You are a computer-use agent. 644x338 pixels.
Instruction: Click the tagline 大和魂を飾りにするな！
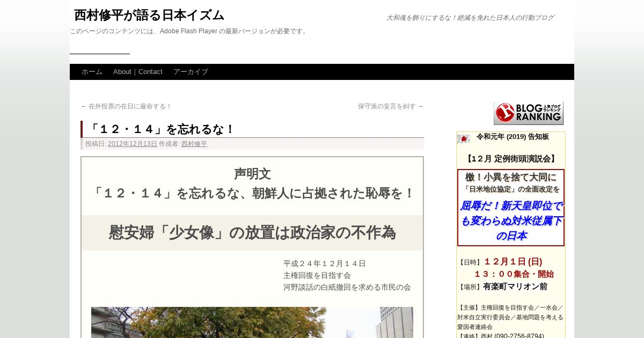420,18
